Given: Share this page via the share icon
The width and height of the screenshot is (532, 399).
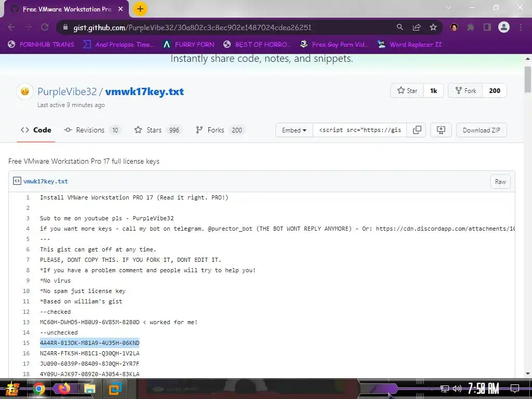Looking at the screenshot, I should (x=417, y=27).
